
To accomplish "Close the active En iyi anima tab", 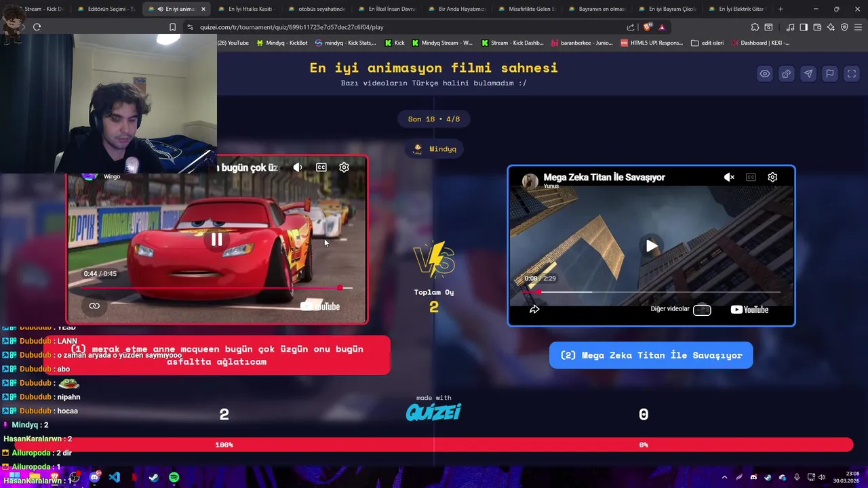I will click(203, 9).
